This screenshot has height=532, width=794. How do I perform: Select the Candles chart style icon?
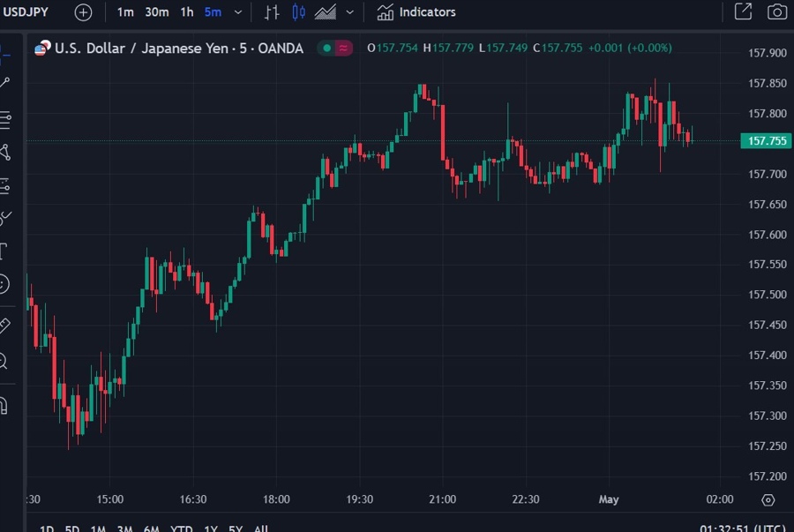pyautogui.click(x=299, y=12)
